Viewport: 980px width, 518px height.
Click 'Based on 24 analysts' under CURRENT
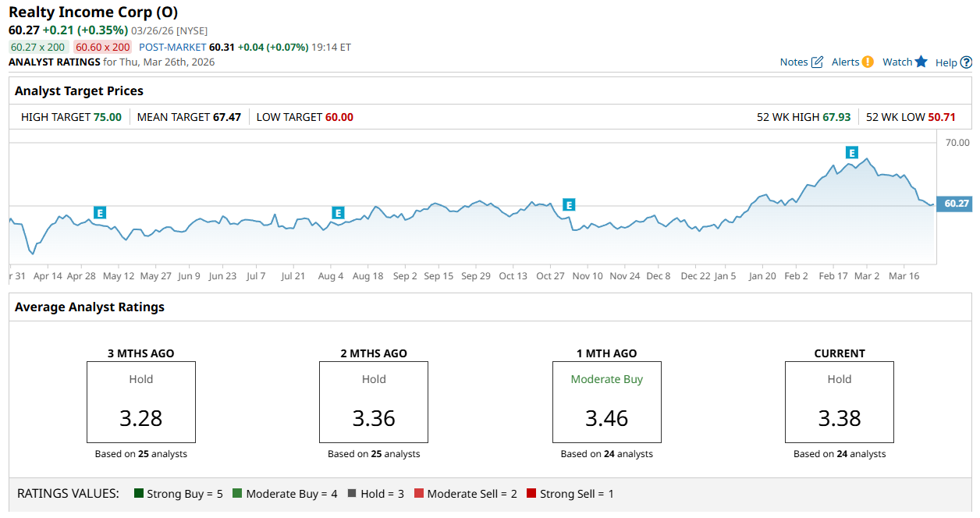(840, 454)
